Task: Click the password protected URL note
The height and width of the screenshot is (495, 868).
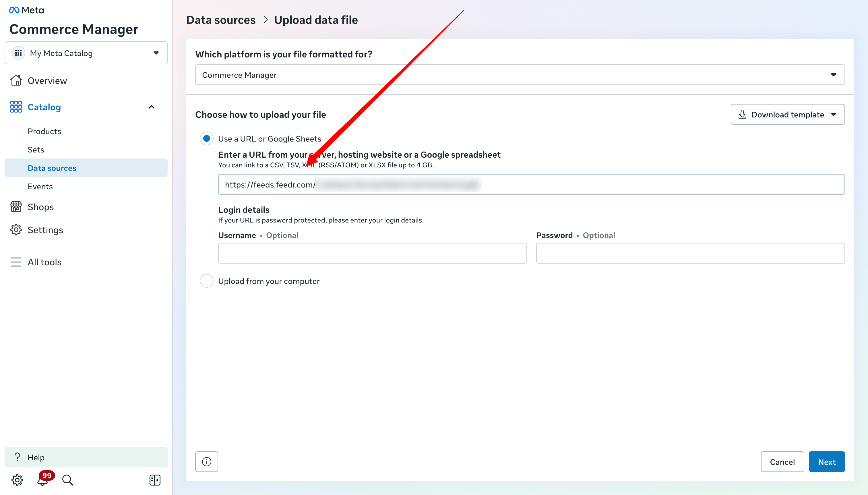Action: tap(321, 220)
